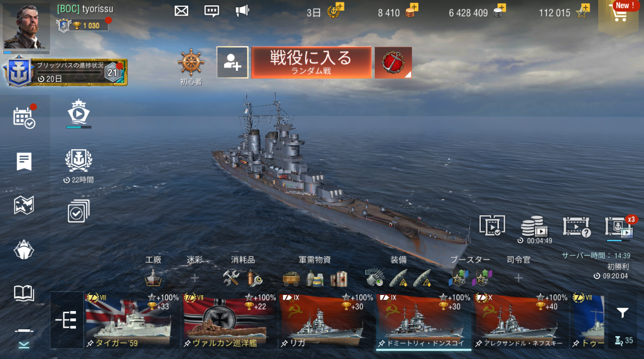Add a camouflage under 迷彩 plus
Image resolution: width=644 pixels, height=359 pixels.
pos(194,278)
